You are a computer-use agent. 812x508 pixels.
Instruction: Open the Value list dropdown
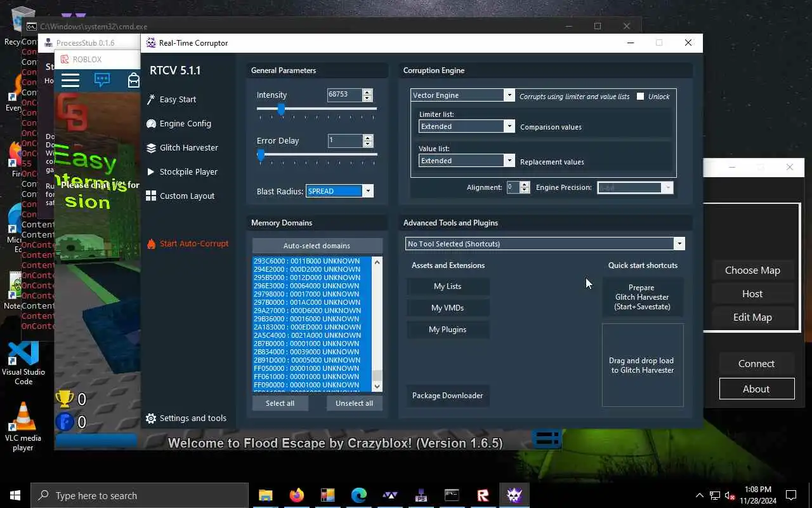(x=509, y=161)
